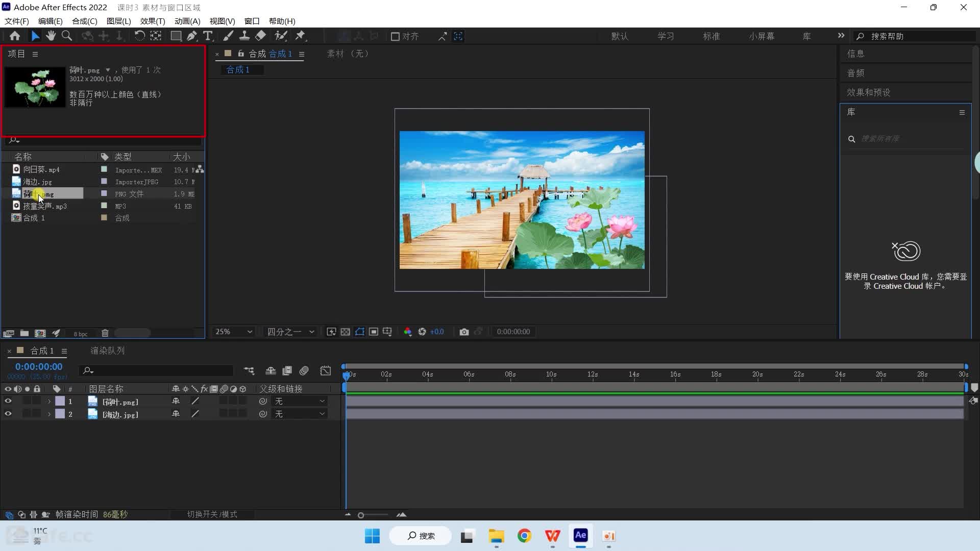
Task: Select the Hand tool
Action: click(51, 36)
